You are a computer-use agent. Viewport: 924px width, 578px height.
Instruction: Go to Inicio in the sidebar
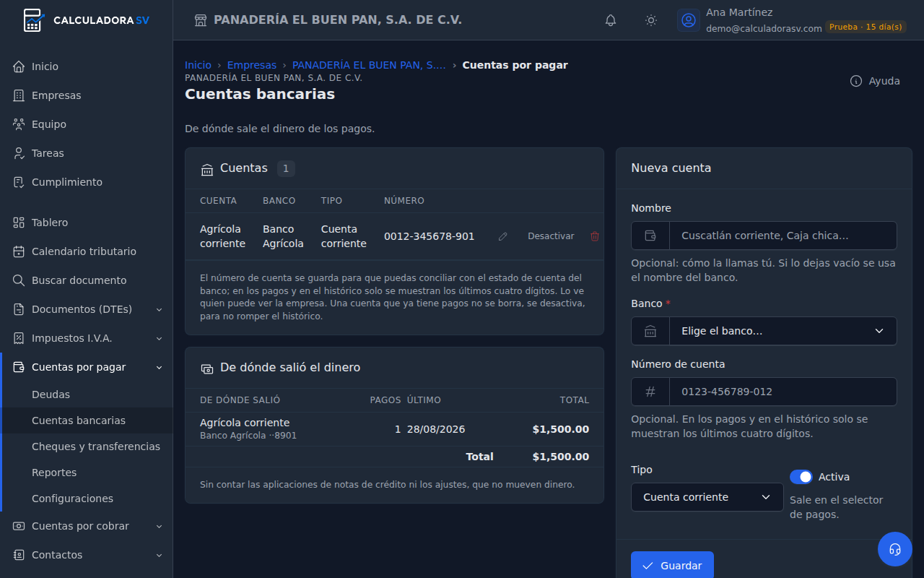tap(87, 66)
